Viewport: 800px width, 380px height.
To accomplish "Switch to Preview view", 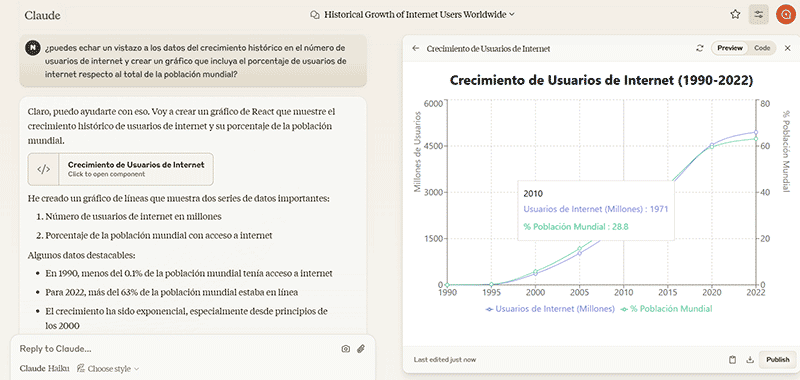I will [x=730, y=48].
